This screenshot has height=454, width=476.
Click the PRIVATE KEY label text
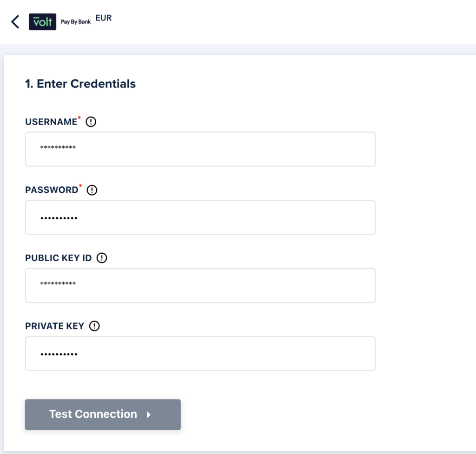(x=54, y=326)
